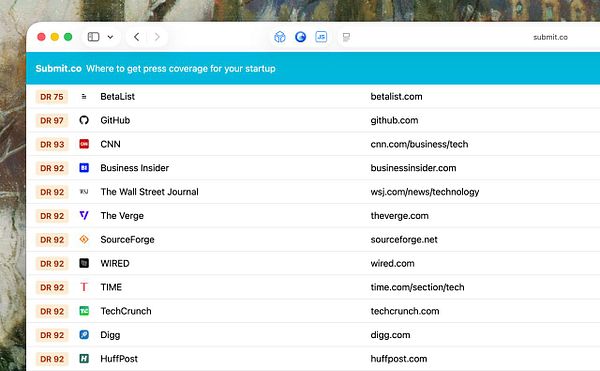Open the sidebar options dropdown arrow

click(x=110, y=37)
